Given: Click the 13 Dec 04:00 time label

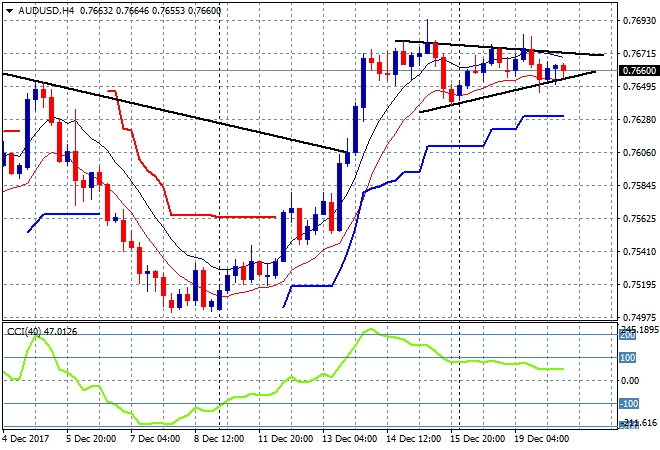Looking at the screenshot, I should click(x=350, y=439).
